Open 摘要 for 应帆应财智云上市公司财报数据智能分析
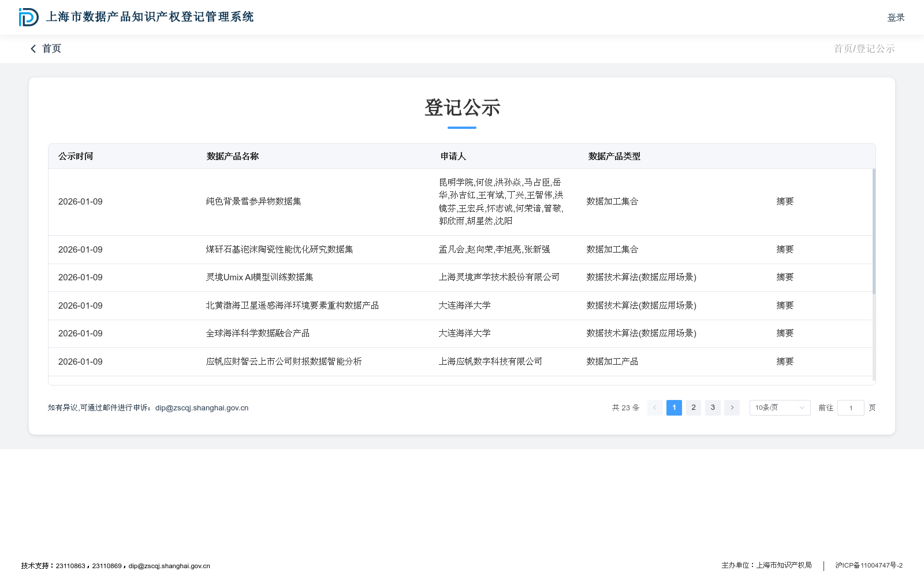Image resolution: width=924 pixels, height=578 pixels. click(785, 362)
